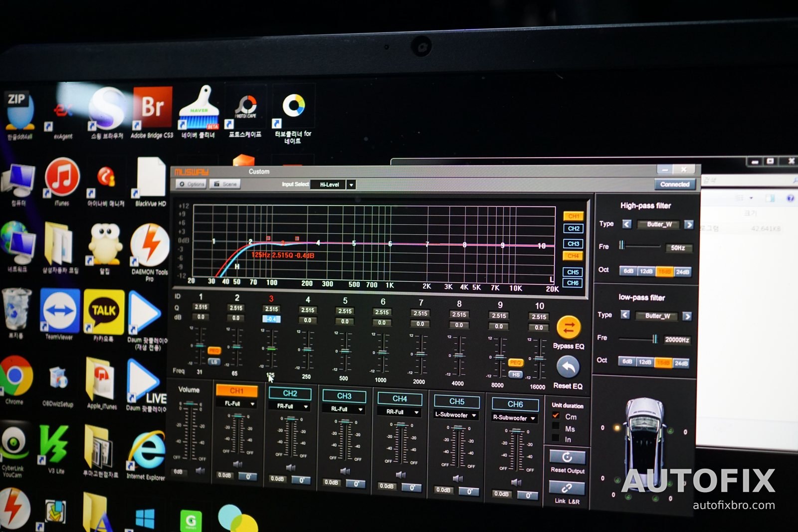
Task: Mute the CH6 speaker icon
Action: tap(516, 482)
